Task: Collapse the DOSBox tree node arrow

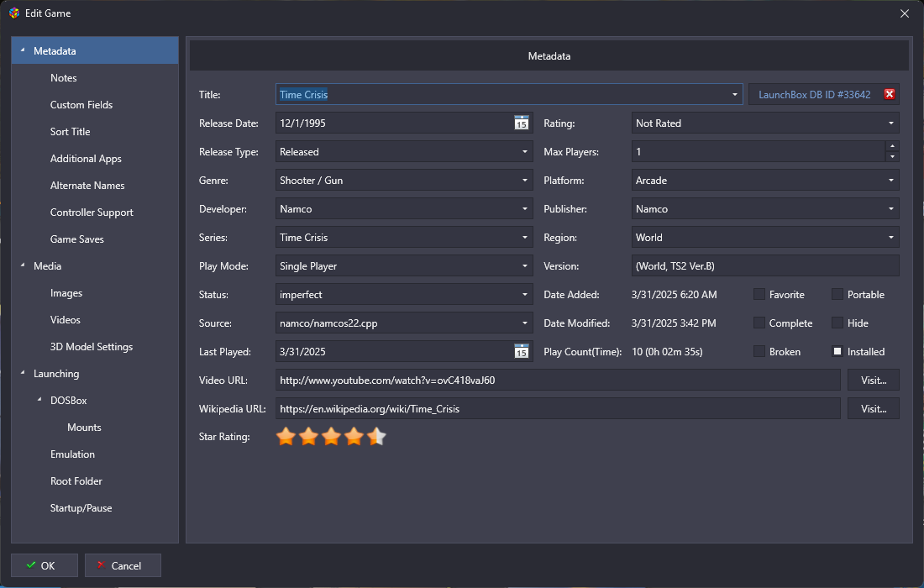Action: [39, 400]
